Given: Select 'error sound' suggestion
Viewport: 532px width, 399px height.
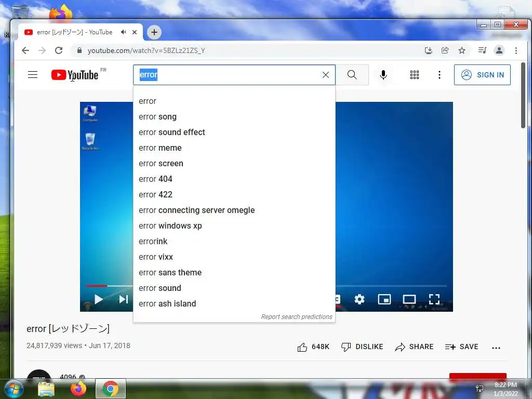Looking at the screenshot, I should tap(234, 288).
